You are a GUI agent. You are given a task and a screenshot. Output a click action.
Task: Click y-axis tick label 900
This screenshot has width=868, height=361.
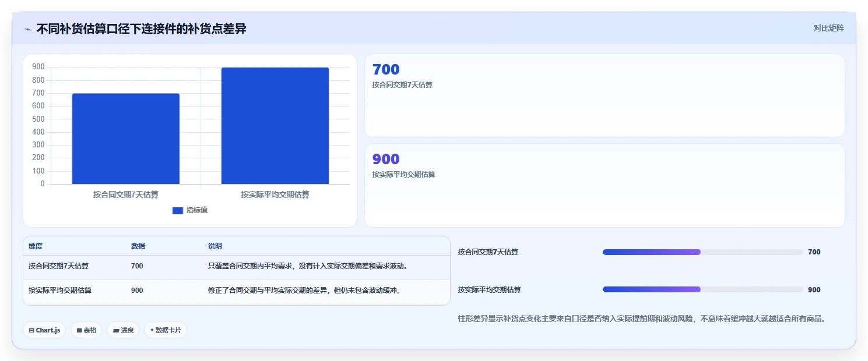click(x=38, y=67)
